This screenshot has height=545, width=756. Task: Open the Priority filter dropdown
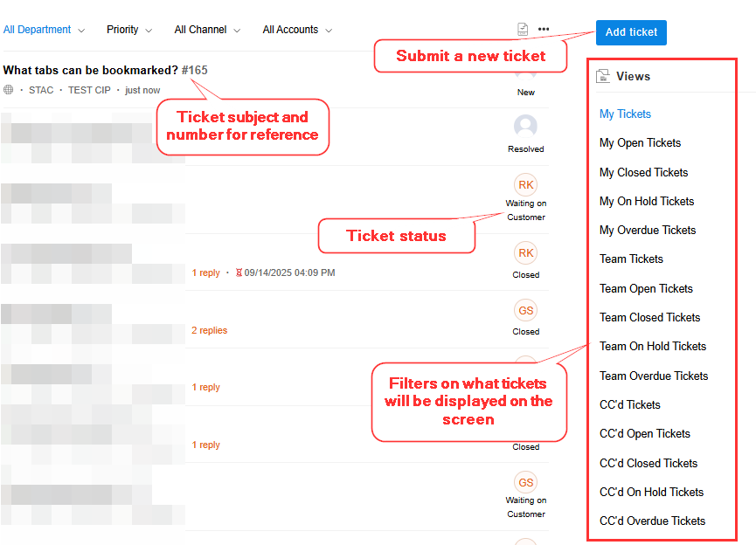[128, 30]
